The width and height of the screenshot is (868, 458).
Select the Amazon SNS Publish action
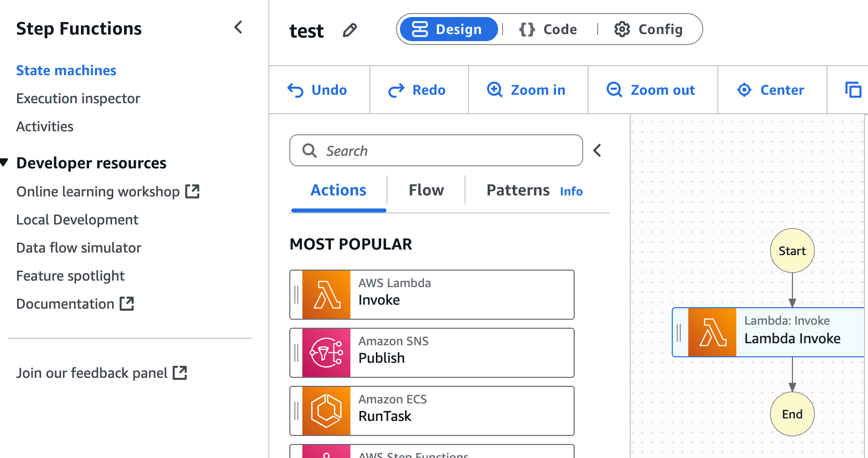tap(431, 353)
